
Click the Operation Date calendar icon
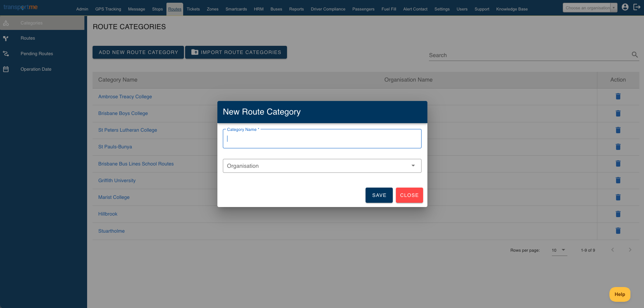pos(6,69)
